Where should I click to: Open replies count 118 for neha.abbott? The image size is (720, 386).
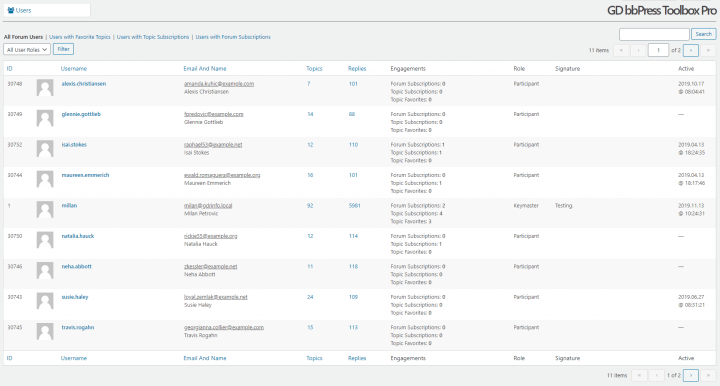(353, 266)
